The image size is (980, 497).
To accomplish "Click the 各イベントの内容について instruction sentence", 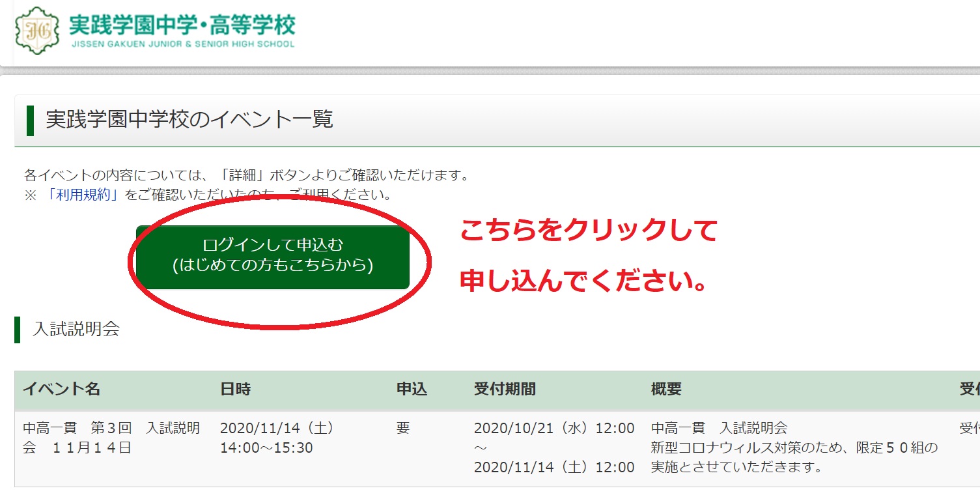I will pos(246,175).
